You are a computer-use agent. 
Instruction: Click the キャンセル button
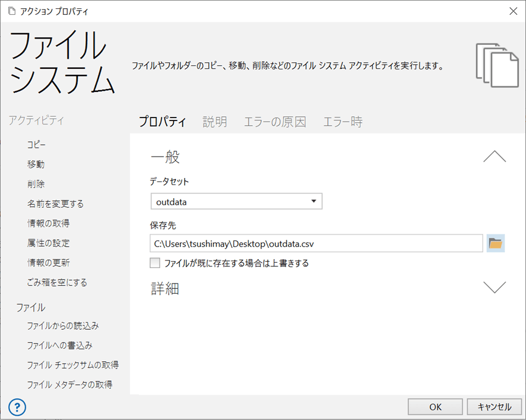click(x=494, y=407)
